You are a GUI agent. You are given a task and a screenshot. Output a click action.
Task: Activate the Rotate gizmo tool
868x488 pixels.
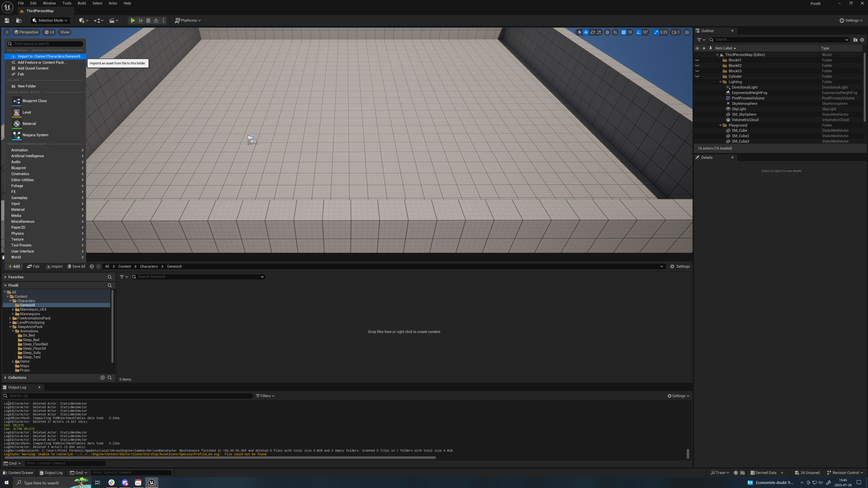coord(593,32)
